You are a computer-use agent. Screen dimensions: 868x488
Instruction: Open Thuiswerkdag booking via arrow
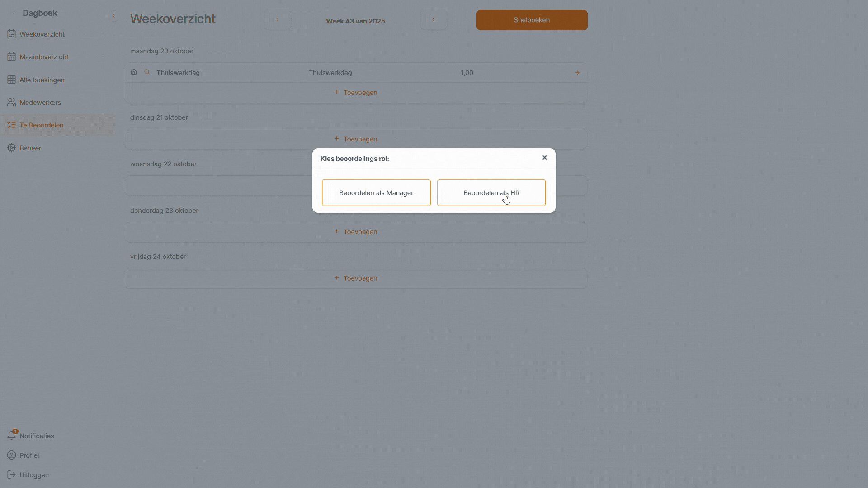click(x=577, y=73)
